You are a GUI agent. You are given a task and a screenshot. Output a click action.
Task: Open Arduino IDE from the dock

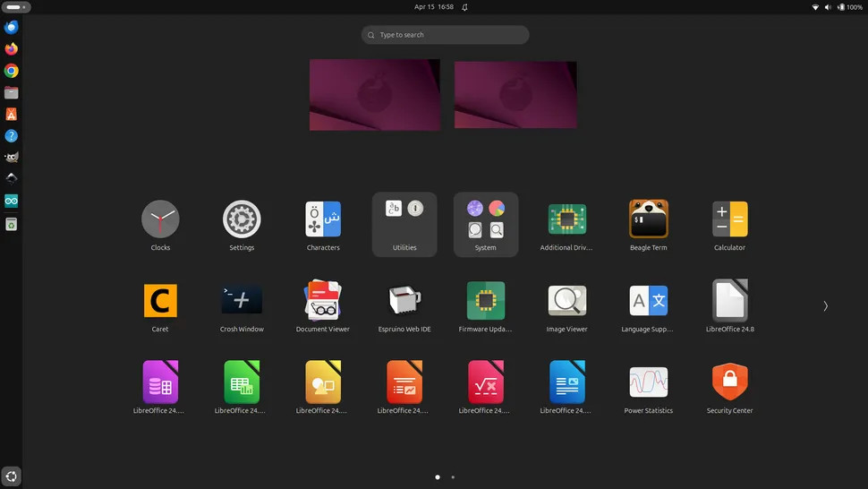pos(11,201)
